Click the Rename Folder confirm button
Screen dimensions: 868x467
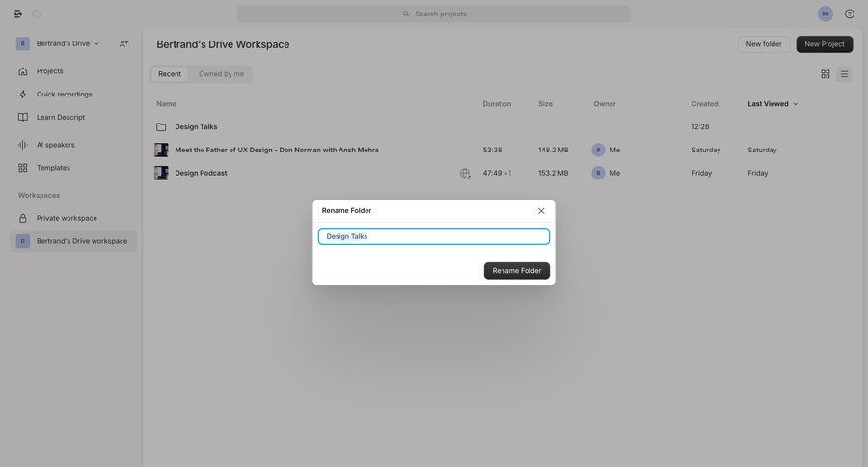pyautogui.click(x=517, y=271)
